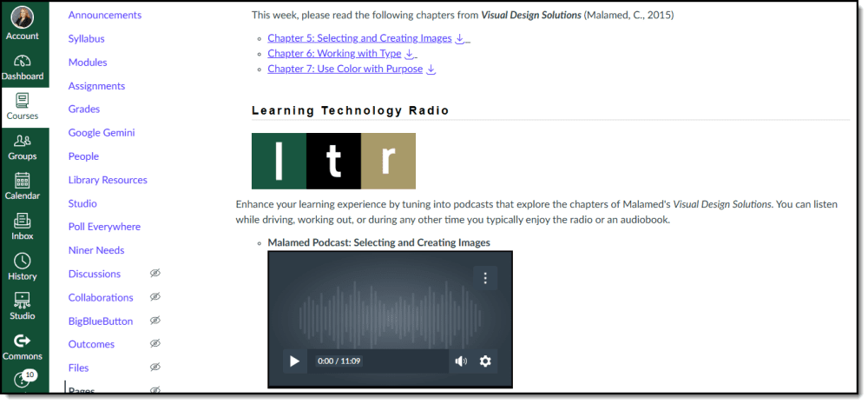Open Commons from the global navigation
868x404 pixels.
coord(23,346)
